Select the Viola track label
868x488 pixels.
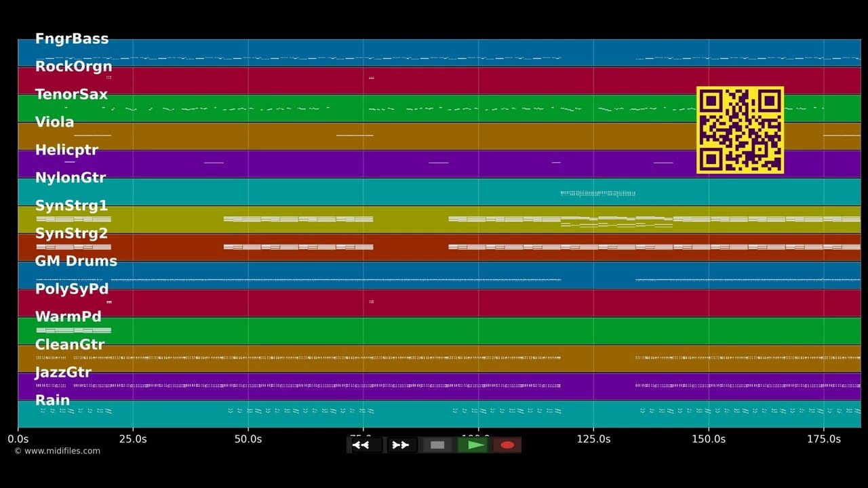(x=55, y=122)
